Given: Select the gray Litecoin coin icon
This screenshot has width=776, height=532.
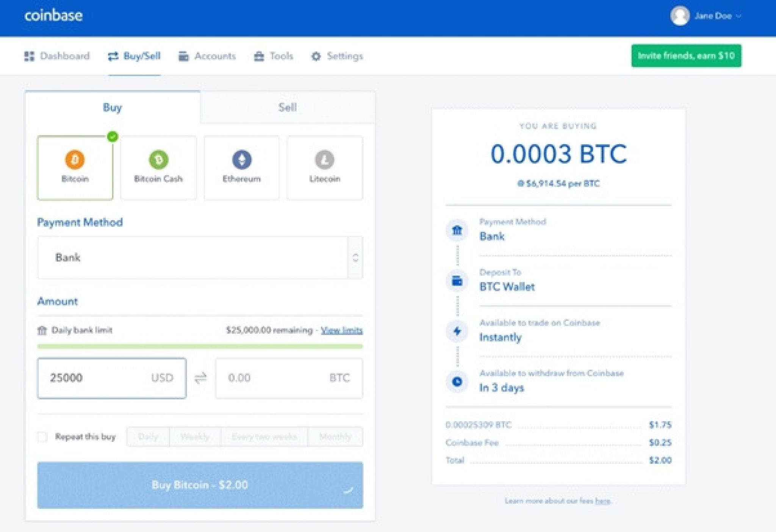Looking at the screenshot, I should (325, 159).
